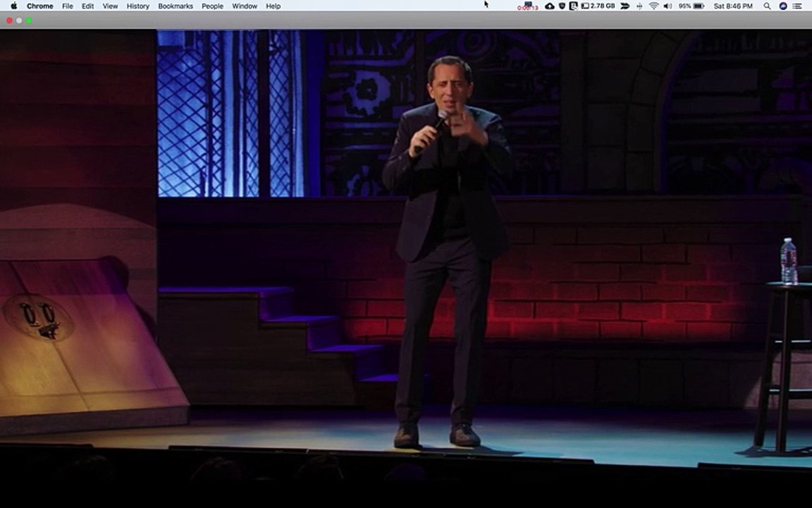Click the green fullscreen window button
Image resolution: width=812 pixels, height=508 pixels.
click(29, 20)
